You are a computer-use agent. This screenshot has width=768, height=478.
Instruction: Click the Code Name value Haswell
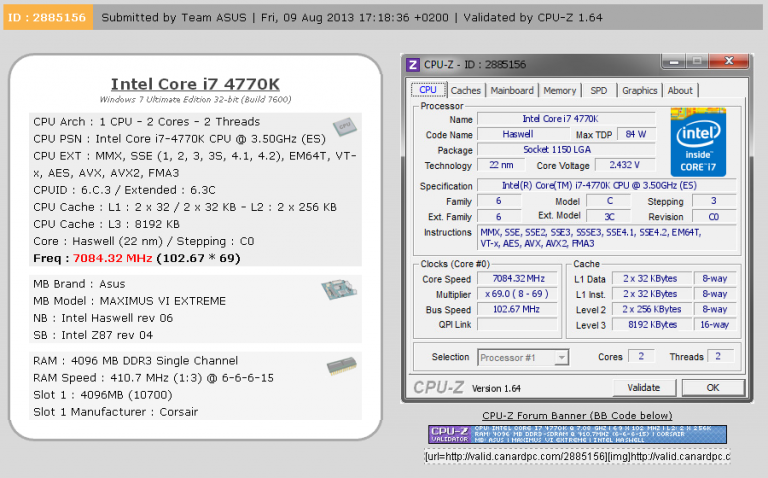(x=523, y=134)
